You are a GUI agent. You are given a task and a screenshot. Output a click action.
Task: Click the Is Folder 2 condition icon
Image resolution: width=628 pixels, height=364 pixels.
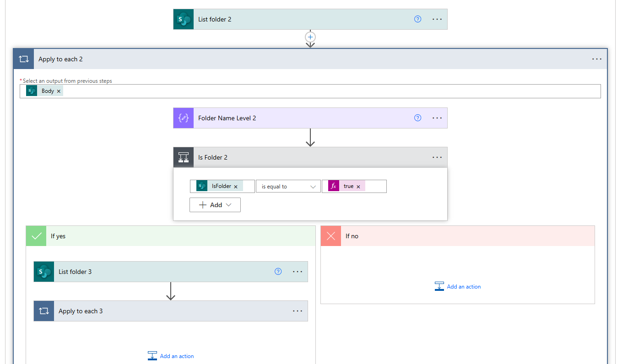tap(184, 157)
